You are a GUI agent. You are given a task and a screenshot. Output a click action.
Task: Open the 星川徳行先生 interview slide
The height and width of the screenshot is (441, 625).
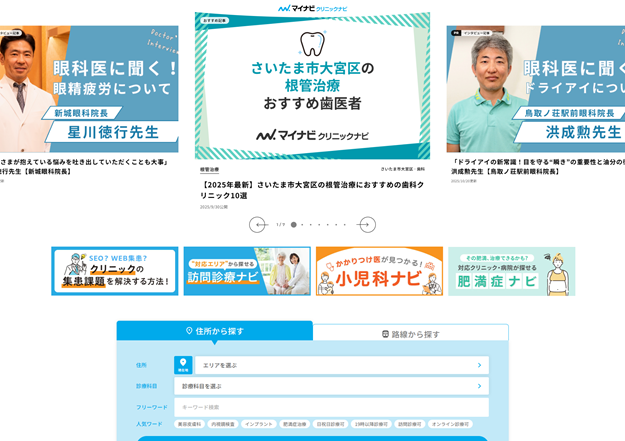tap(89, 89)
